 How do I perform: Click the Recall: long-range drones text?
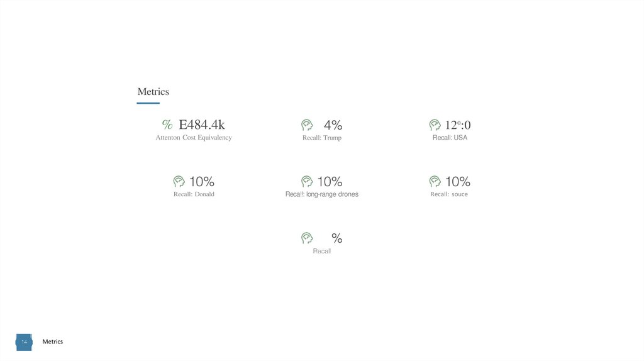[322, 194]
